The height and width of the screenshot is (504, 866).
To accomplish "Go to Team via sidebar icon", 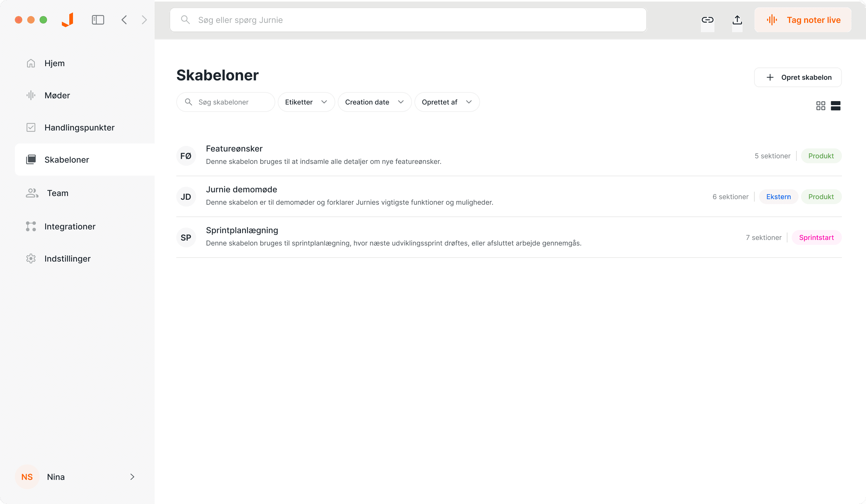I will (x=58, y=193).
